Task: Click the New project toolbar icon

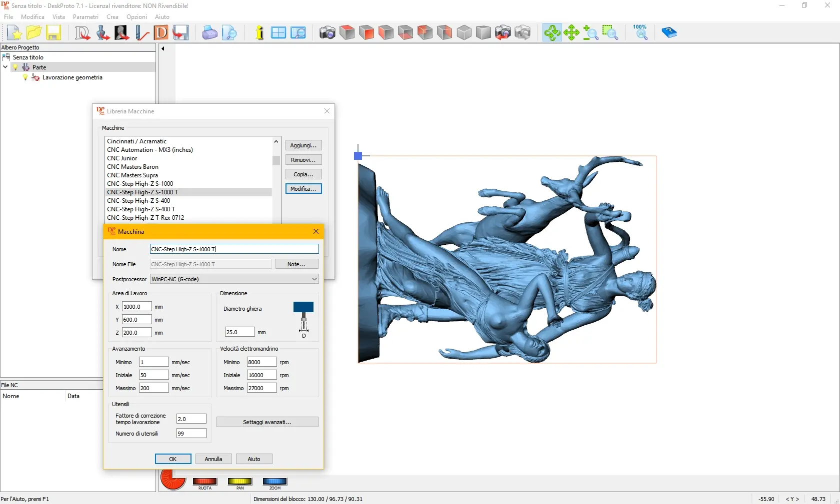Action: (x=14, y=32)
